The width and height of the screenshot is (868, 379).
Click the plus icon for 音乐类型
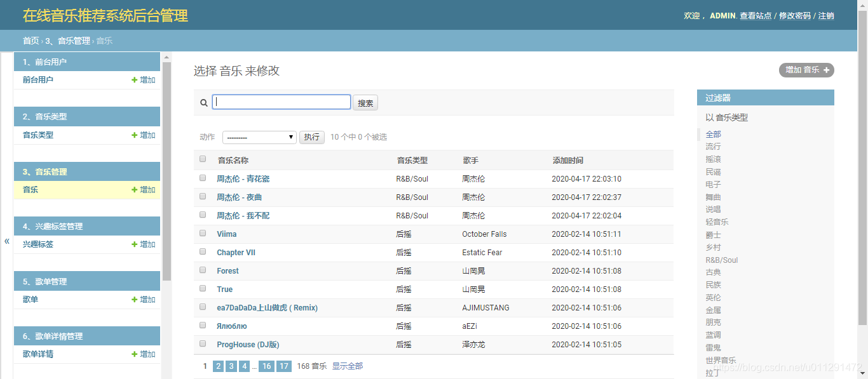click(135, 135)
